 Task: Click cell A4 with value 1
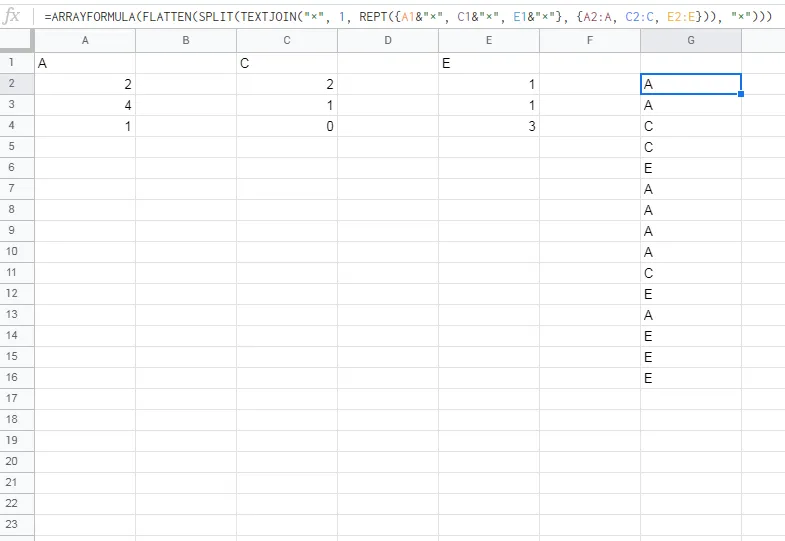[85, 126]
